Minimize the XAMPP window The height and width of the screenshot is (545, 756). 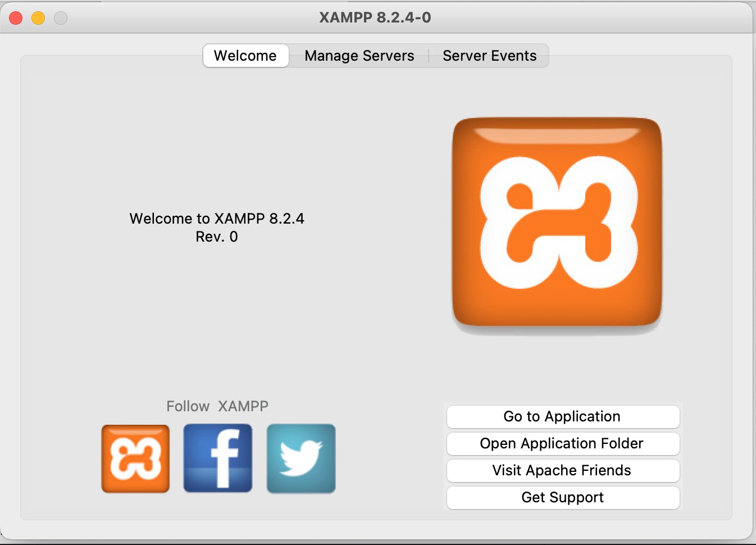click(x=38, y=17)
